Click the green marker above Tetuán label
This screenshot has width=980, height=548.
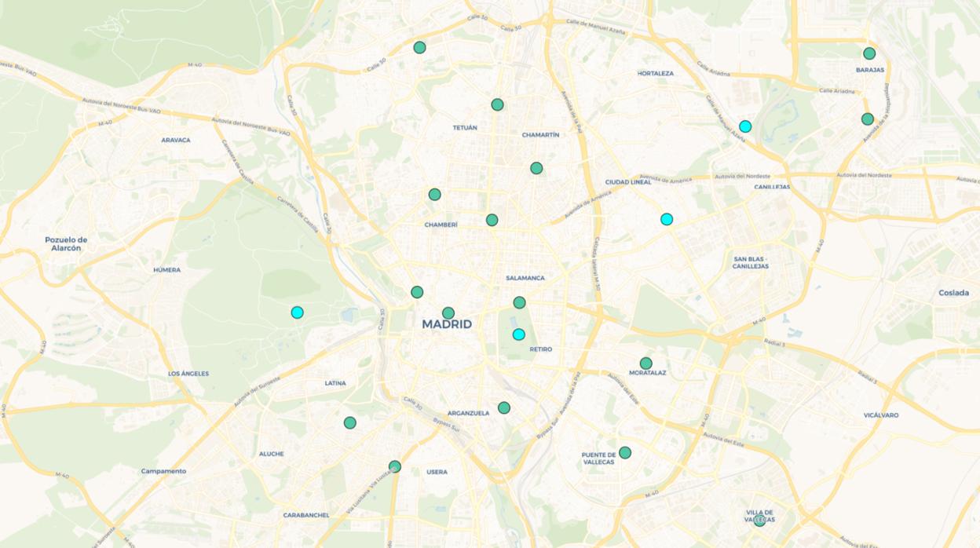497,104
